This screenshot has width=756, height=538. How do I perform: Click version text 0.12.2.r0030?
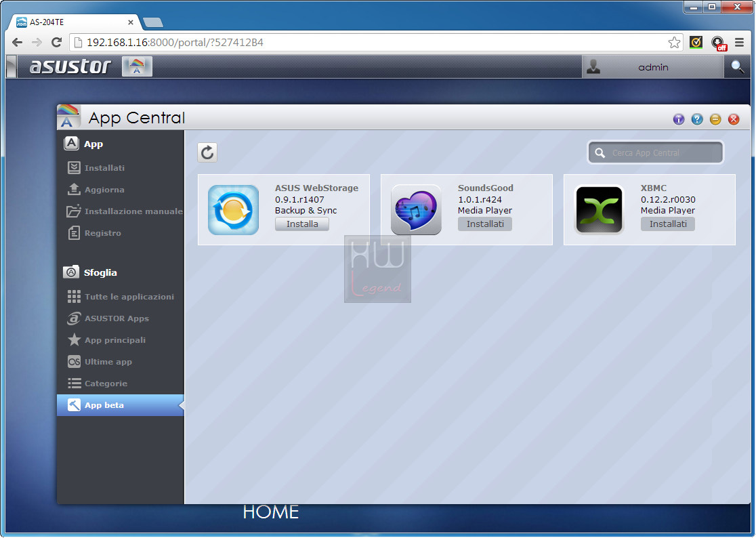[668, 199]
